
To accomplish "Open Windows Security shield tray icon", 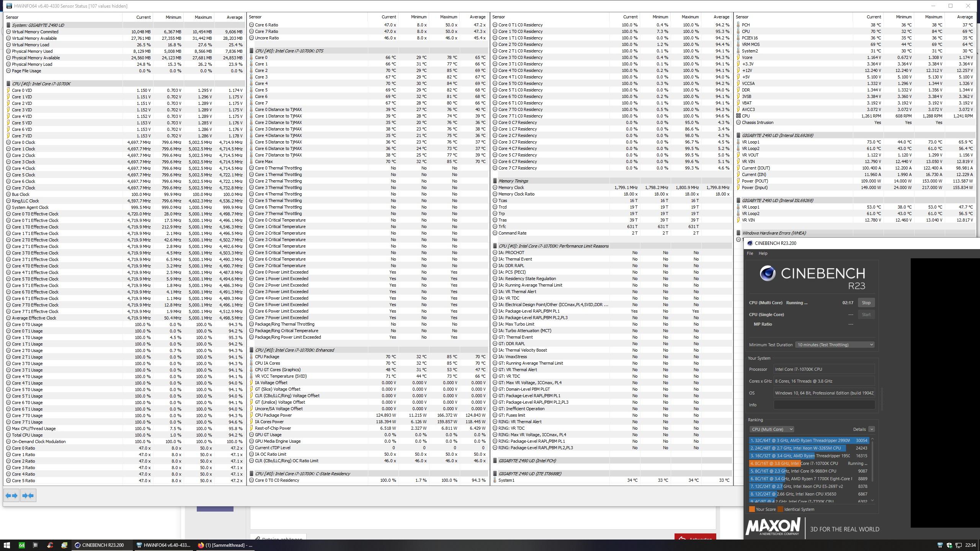I will pyautogui.click(x=949, y=545).
